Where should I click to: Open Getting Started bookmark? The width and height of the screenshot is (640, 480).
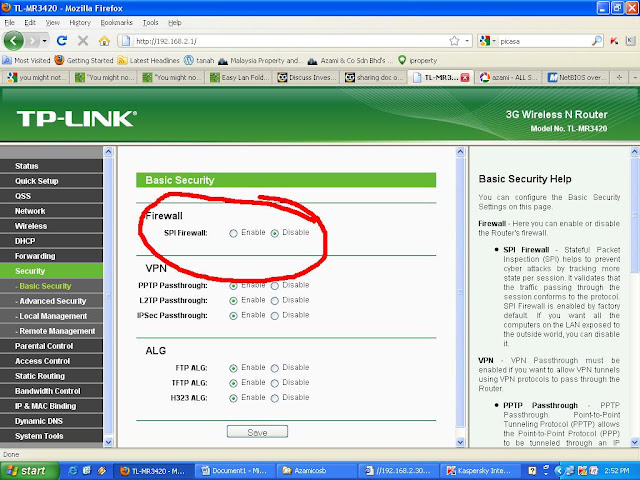[x=84, y=60]
